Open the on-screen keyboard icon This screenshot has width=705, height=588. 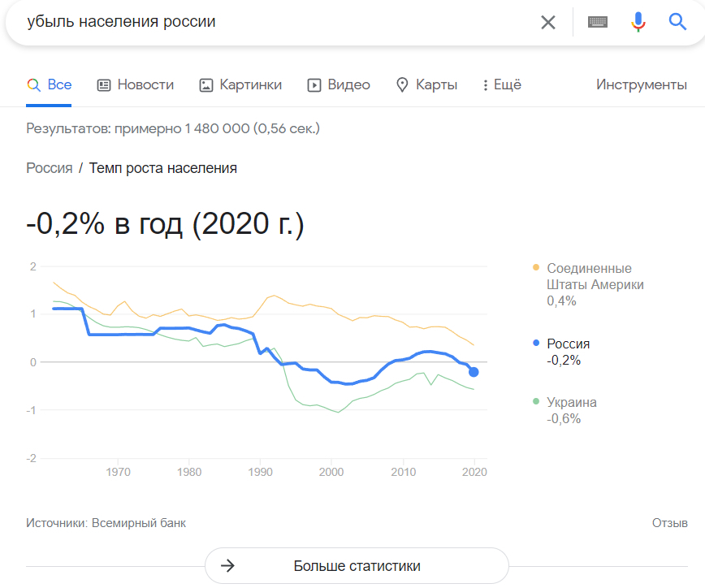598,23
